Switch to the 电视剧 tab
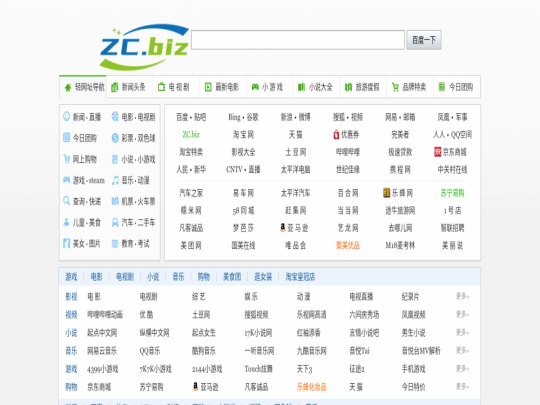This screenshot has width=540, height=405. [176, 87]
